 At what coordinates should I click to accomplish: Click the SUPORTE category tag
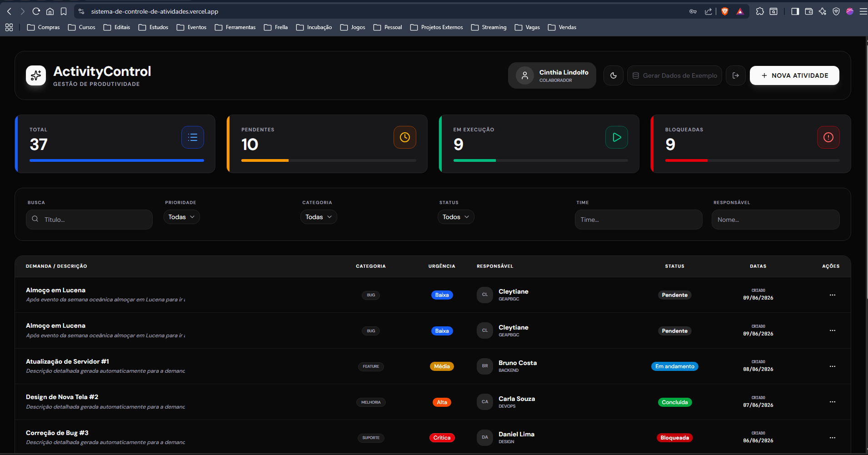click(371, 438)
